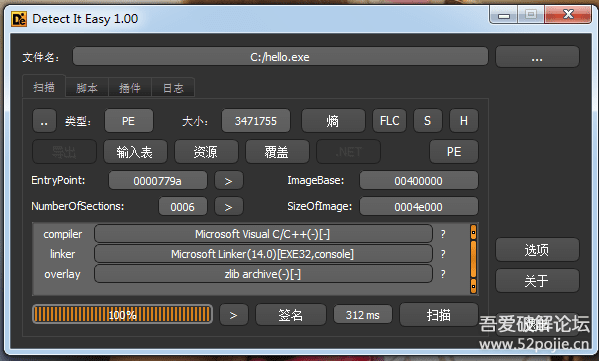Click the H button

pos(464,121)
